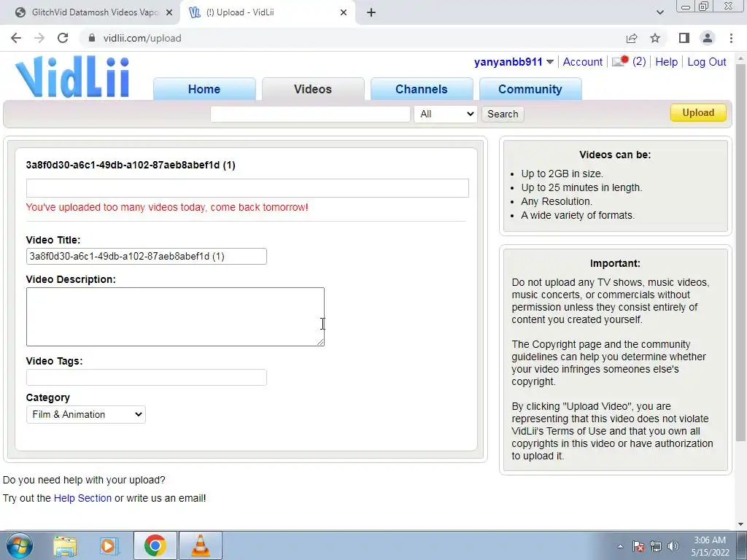Open File Explorer from taskbar
Image resolution: width=747 pixels, height=560 pixels.
pos(65,545)
